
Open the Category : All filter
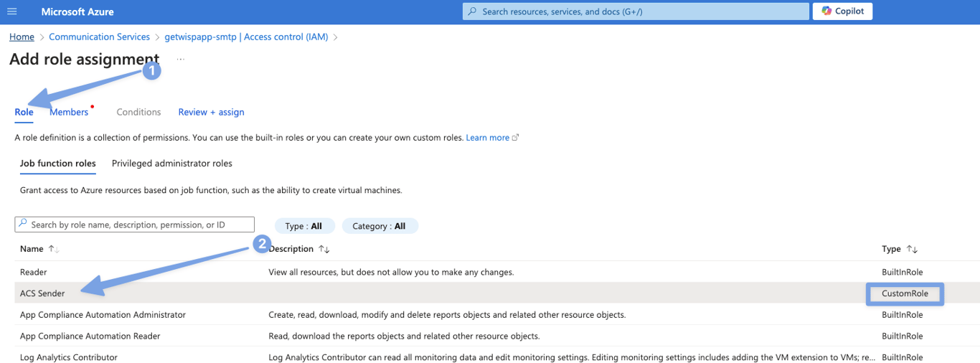click(380, 226)
